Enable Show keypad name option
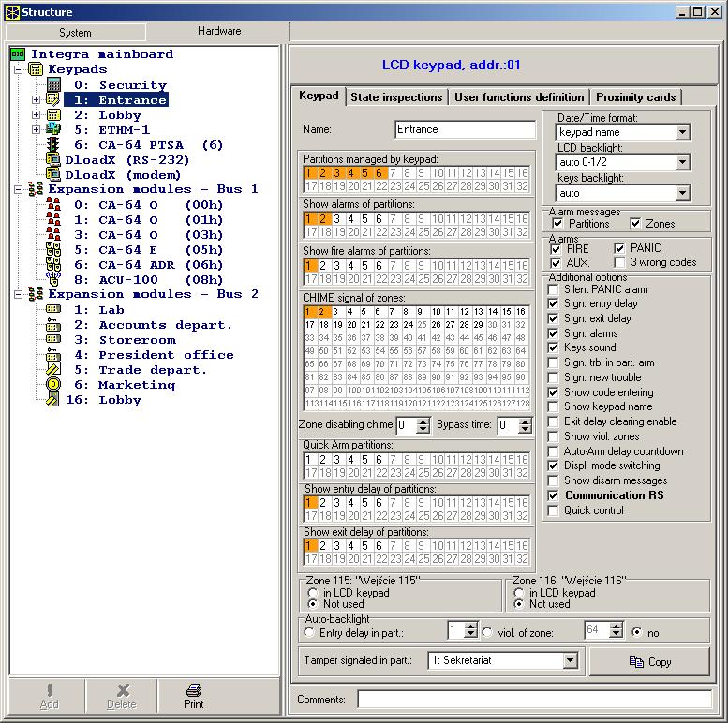Viewport: 728px width, 723px height. point(553,406)
